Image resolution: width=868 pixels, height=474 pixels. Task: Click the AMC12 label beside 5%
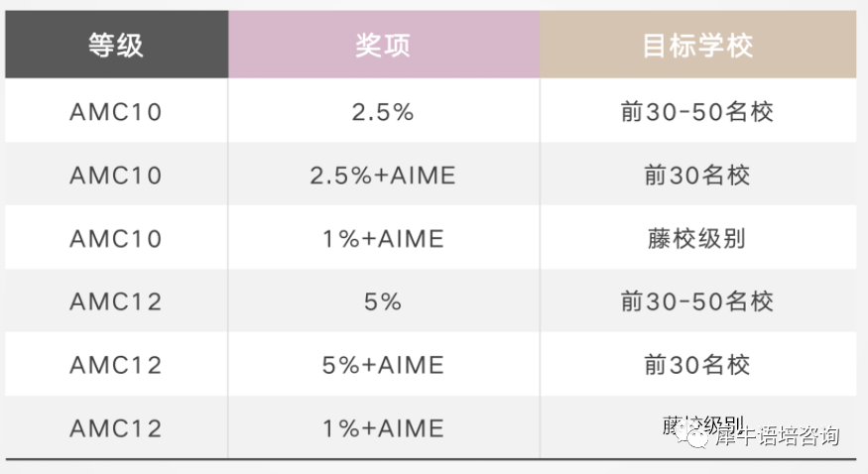coord(116,302)
